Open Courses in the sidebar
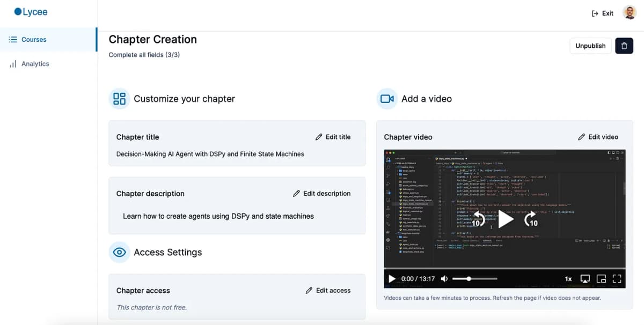Viewport: 644px width, 325px height. pyautogui.click(x=28, y=40)
